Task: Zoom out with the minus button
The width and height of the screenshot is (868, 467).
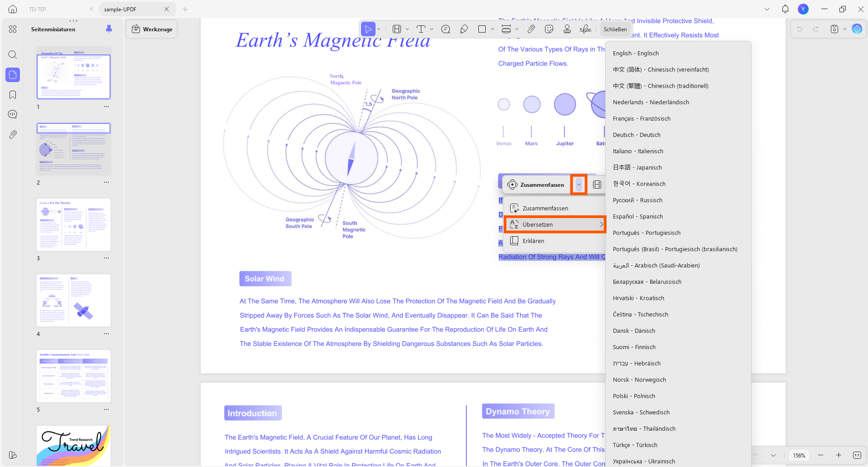Action: (820, 455)
